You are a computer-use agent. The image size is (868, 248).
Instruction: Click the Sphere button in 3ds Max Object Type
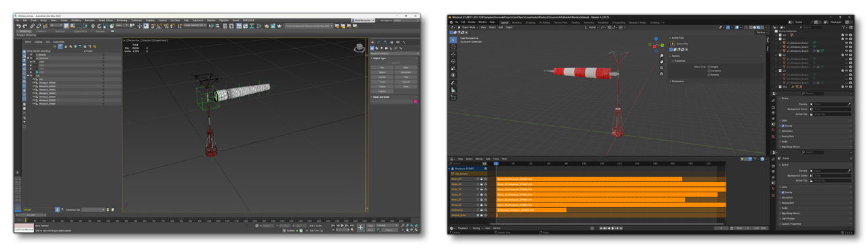tap(382, 72)
